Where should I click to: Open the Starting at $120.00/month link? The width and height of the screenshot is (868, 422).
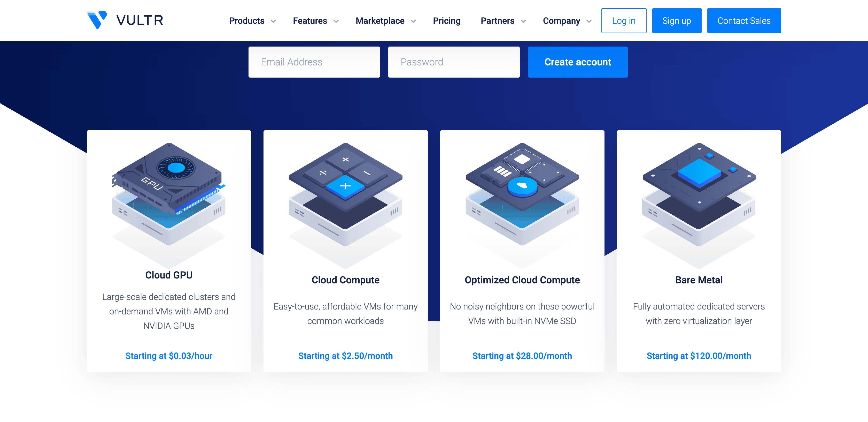tap(699, 356)
